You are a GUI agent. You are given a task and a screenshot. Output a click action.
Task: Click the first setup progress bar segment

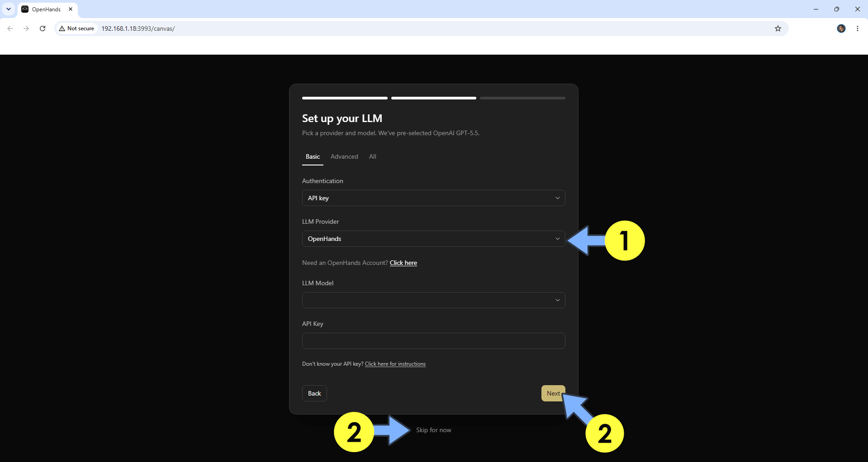(345, 98)
